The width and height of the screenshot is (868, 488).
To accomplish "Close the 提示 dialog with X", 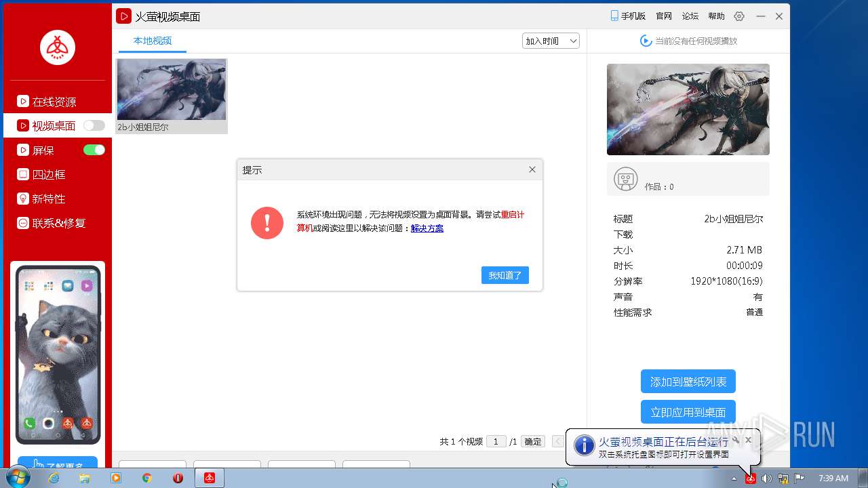I will (x=532, y=169).
